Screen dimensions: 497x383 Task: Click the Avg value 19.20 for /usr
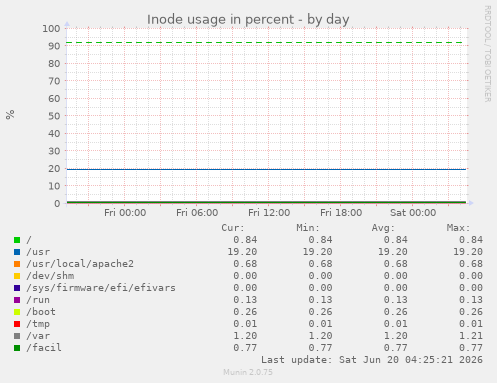point(392,252)
